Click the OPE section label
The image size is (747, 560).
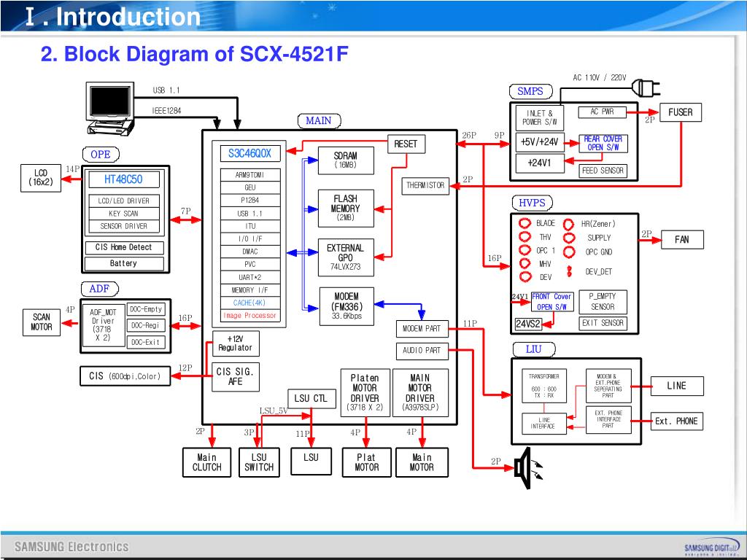click(100, 155)
